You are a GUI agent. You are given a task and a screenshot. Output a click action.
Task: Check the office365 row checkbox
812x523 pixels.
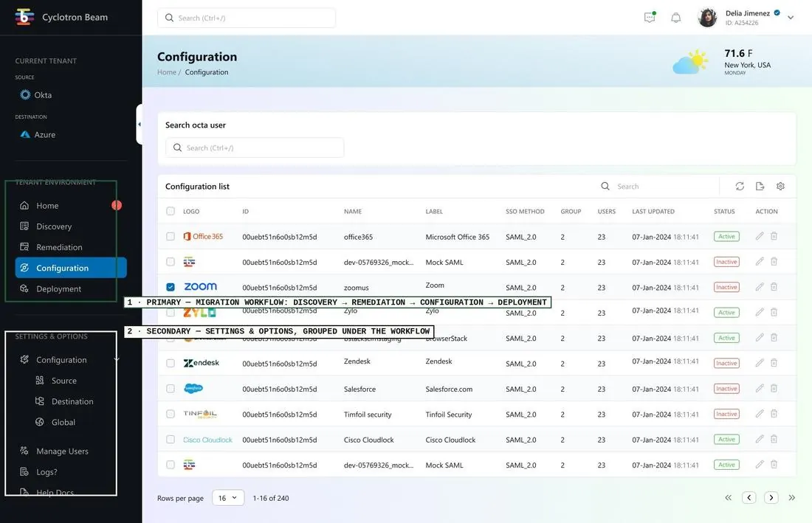pyautogui.click(x=171, y=236)
